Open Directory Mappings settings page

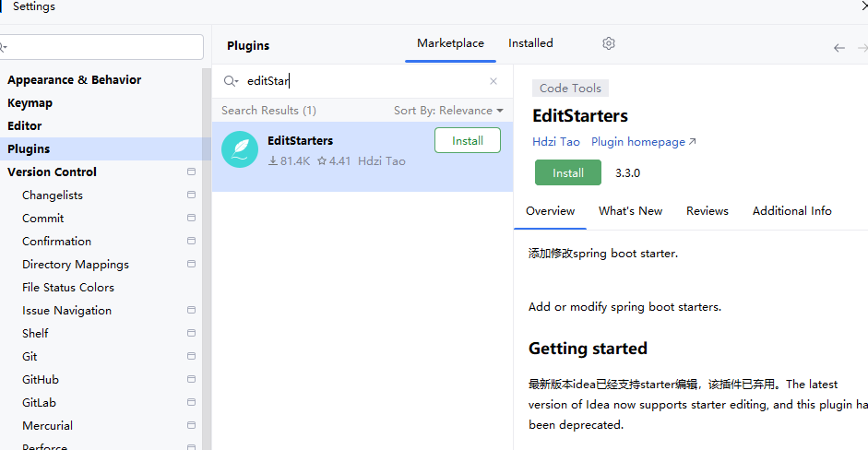76,264
